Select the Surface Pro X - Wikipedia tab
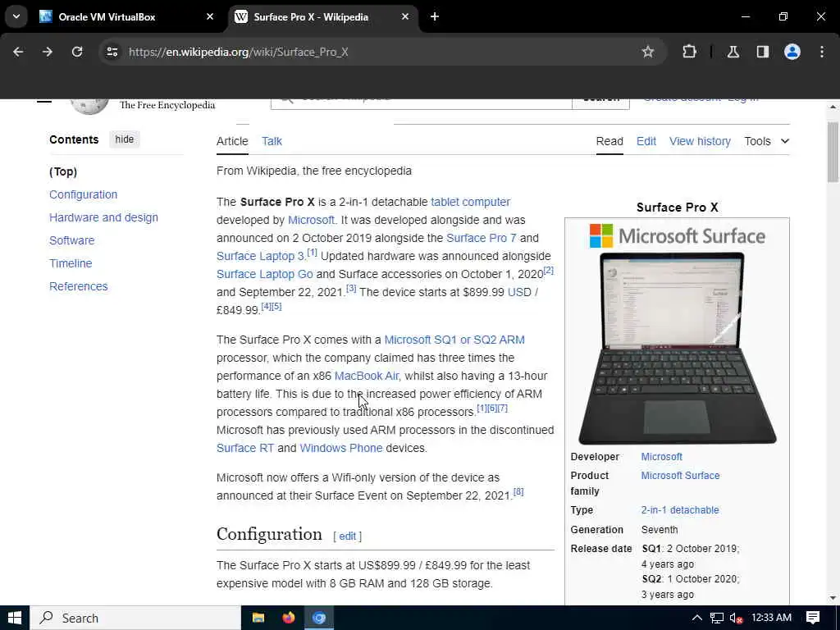The image size is (840, 630). coord(322,16)
